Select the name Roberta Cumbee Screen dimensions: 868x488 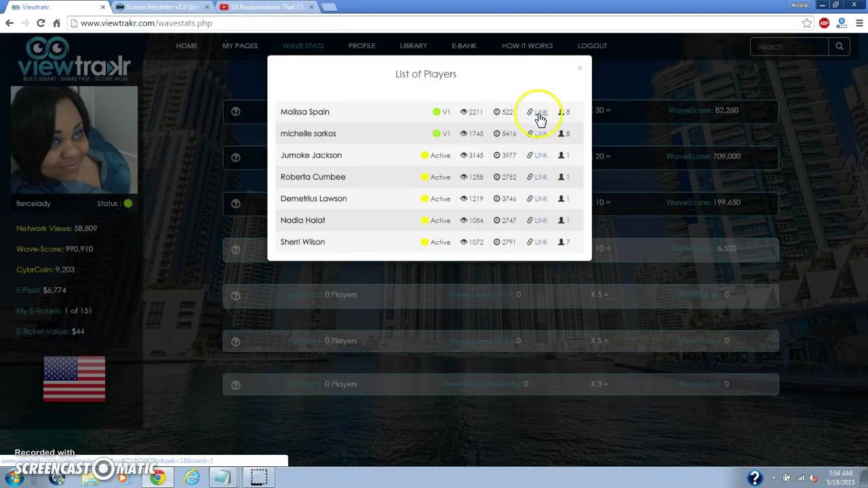click(x=313, y=177)
